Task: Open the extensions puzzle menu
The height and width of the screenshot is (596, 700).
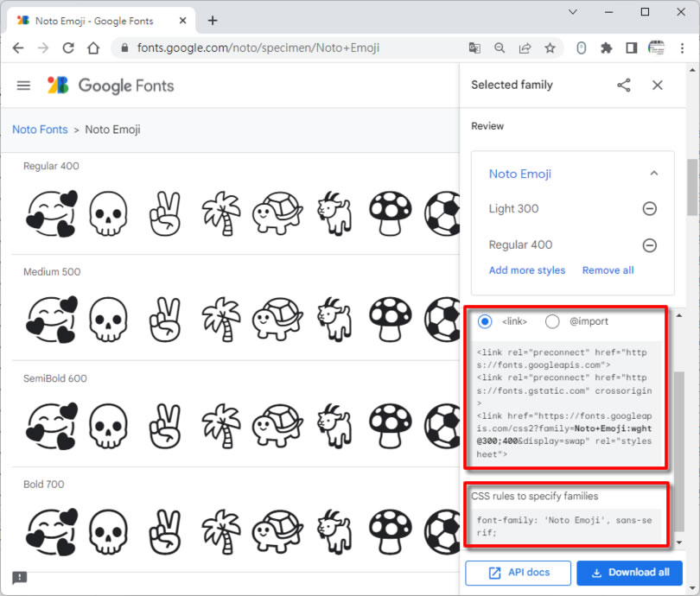Action: [x=607, y=48]
